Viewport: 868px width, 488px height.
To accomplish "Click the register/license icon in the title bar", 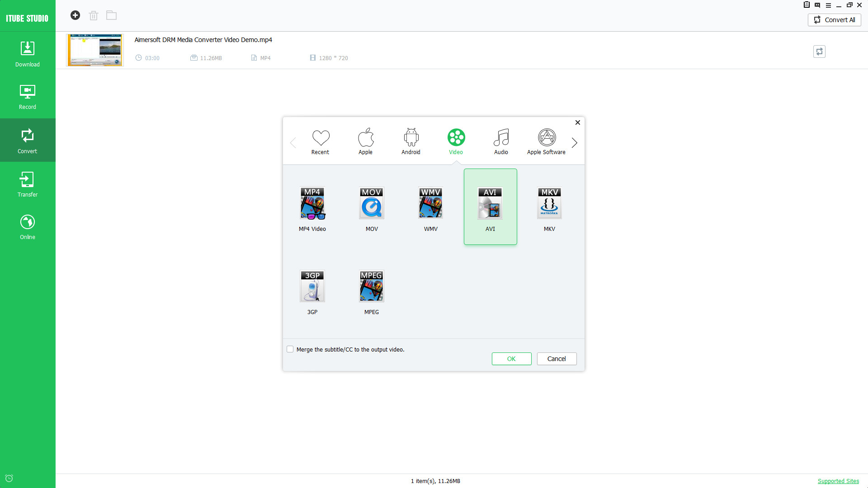I will (807, 5).
